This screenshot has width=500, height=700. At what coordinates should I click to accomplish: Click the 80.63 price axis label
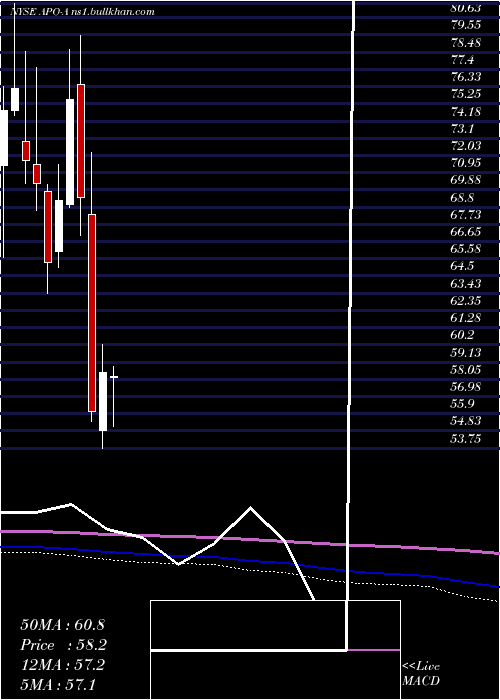pos(466,7)
